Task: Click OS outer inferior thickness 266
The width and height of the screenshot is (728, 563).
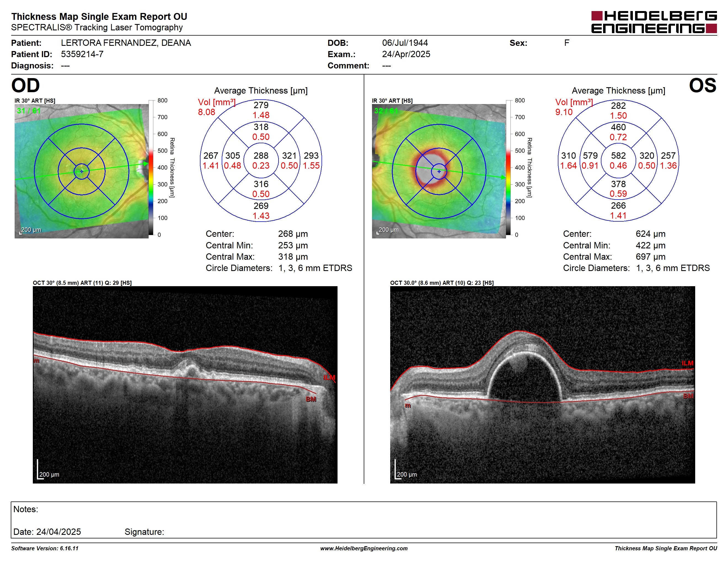Action: pos(618,206)
